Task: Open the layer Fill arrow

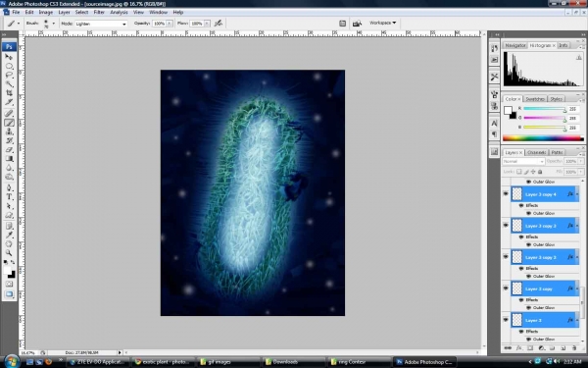Action: point(581,172)
